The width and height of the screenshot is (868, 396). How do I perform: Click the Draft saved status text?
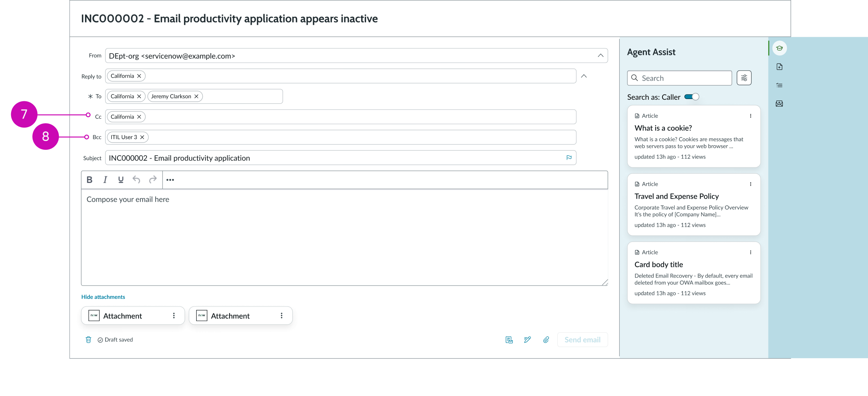[x=119, y=340]
